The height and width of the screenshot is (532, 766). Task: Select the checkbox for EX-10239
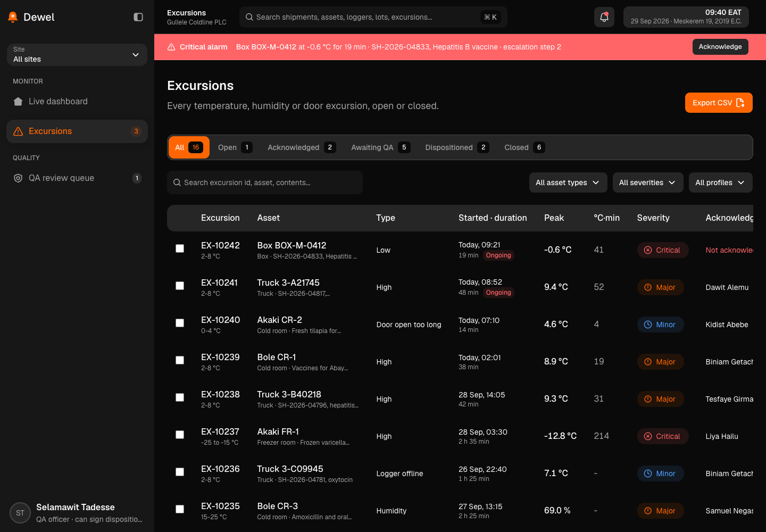point(180,360)
